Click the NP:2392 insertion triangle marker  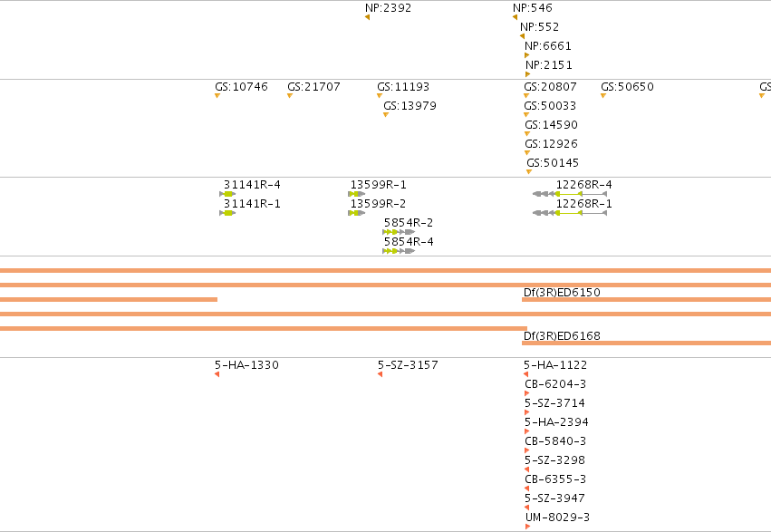[x=367, y=17]
